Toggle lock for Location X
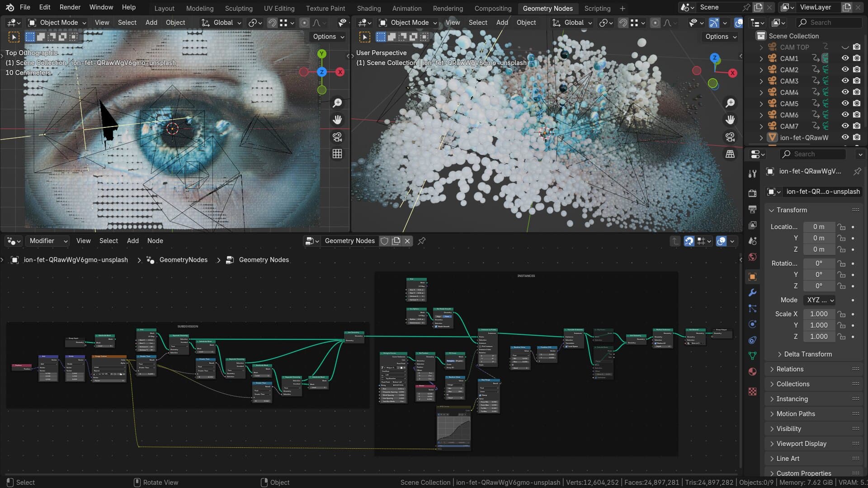 click(x=841, y=227)
